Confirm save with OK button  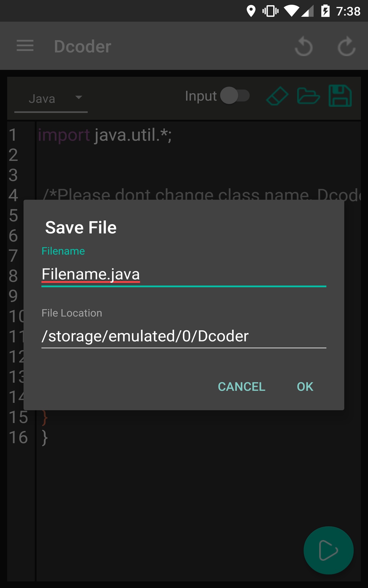tap(305, 386)
